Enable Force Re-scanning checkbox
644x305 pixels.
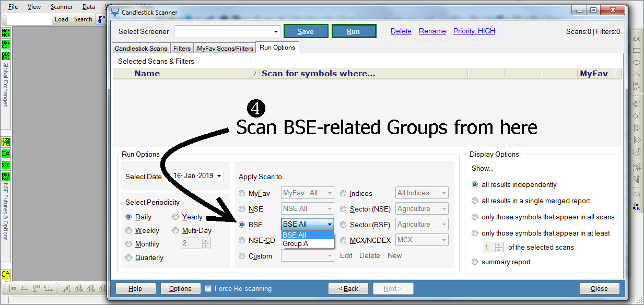pos(208,288)
